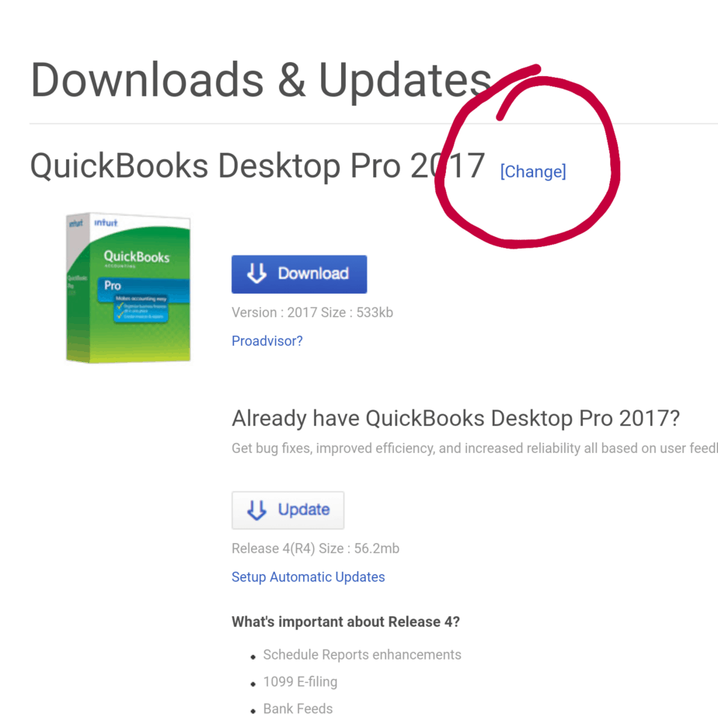Click the arrow icon inside Download button
718x728 pixels.
click(x=256, y=273)
